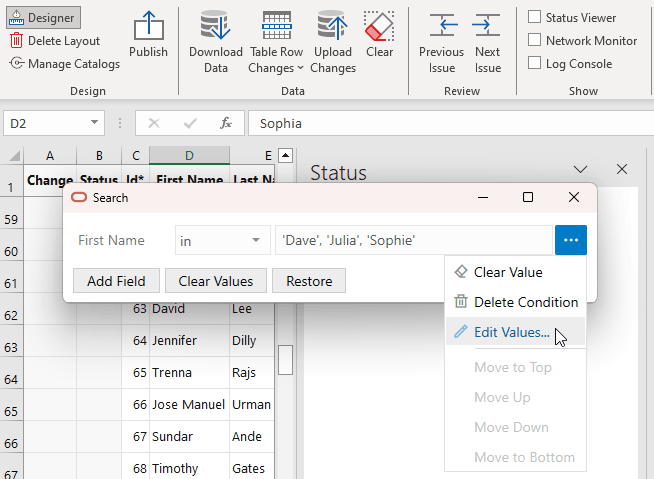Viewport: 654px width, 479px height.
Task: Enable the Status Viewer checkbox
Action: [x=534, y=17]
